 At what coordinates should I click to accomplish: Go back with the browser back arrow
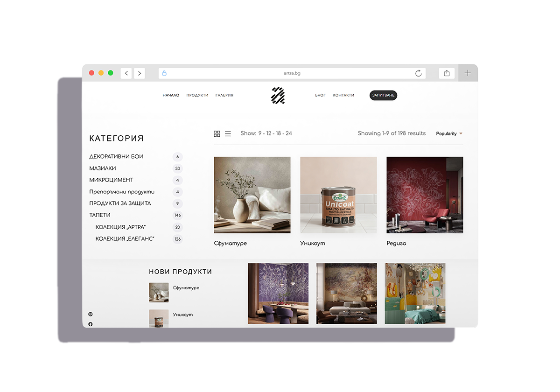tap(126, 73)
